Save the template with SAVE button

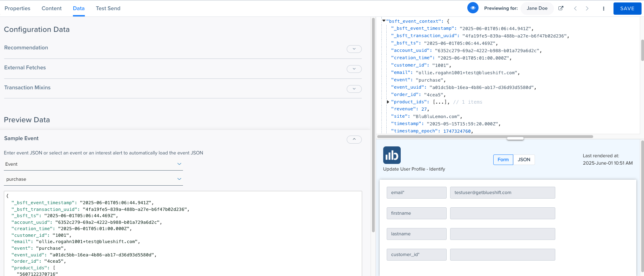pyautogui.click(x=627, y=8)
